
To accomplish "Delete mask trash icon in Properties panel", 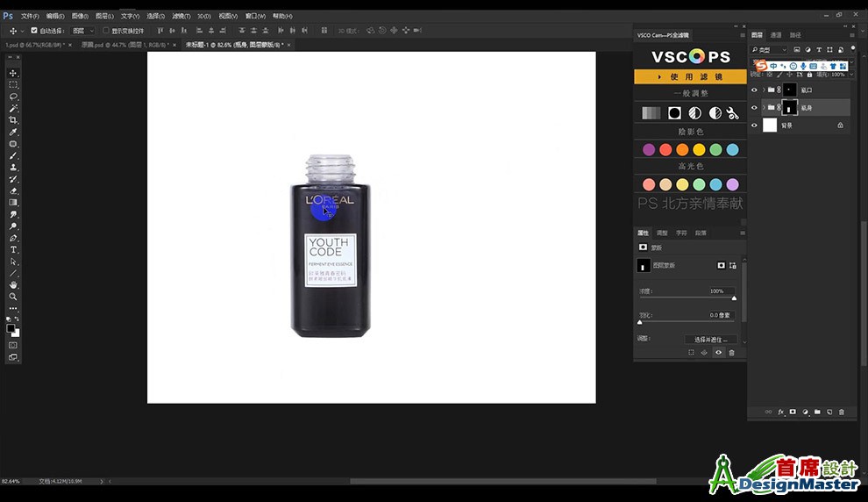I will coord(731,353).
